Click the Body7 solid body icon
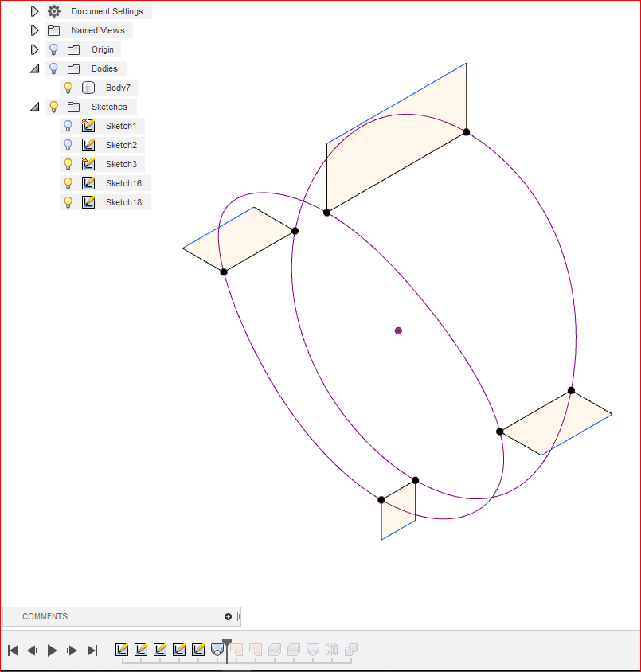The image size is (641, 672). pos(88,88)
